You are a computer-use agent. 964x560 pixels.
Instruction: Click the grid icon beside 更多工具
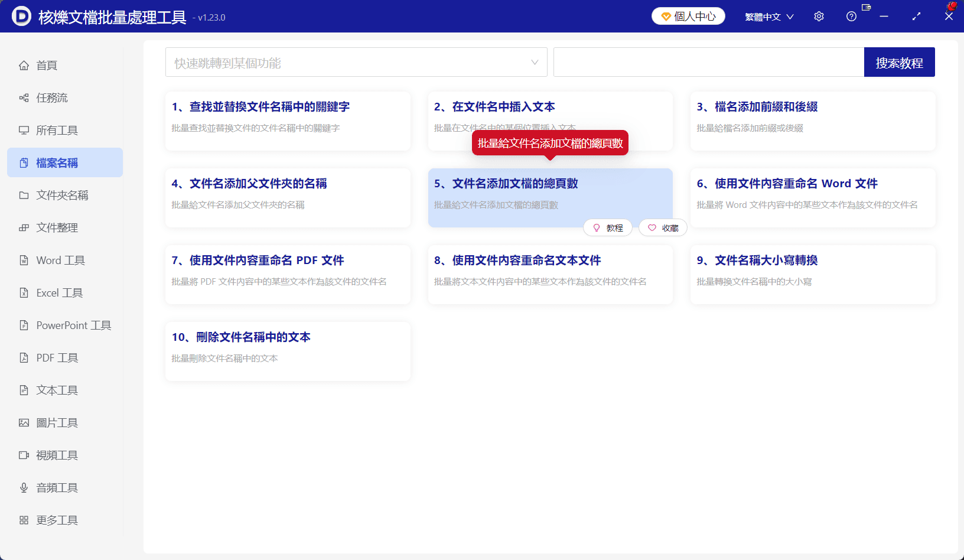point(24,520)
